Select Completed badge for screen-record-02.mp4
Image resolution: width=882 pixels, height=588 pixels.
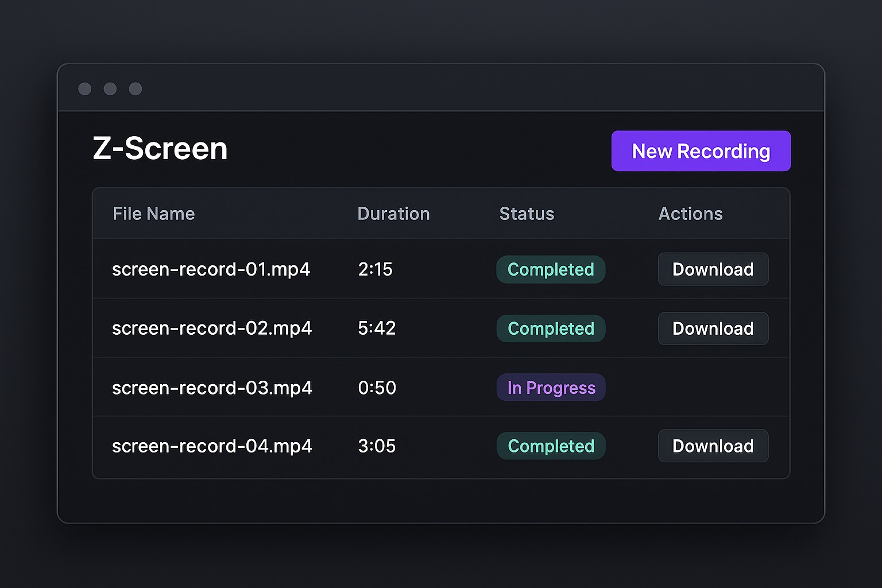551,328
